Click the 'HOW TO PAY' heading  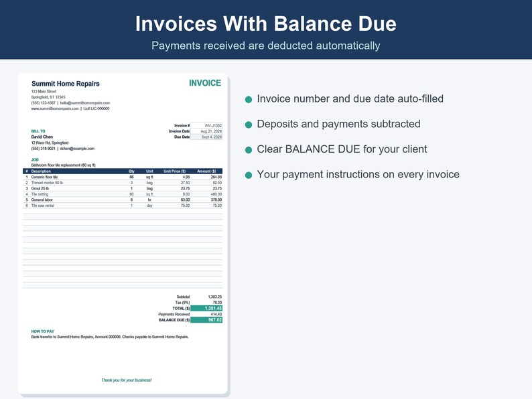[x=43, y=331]
